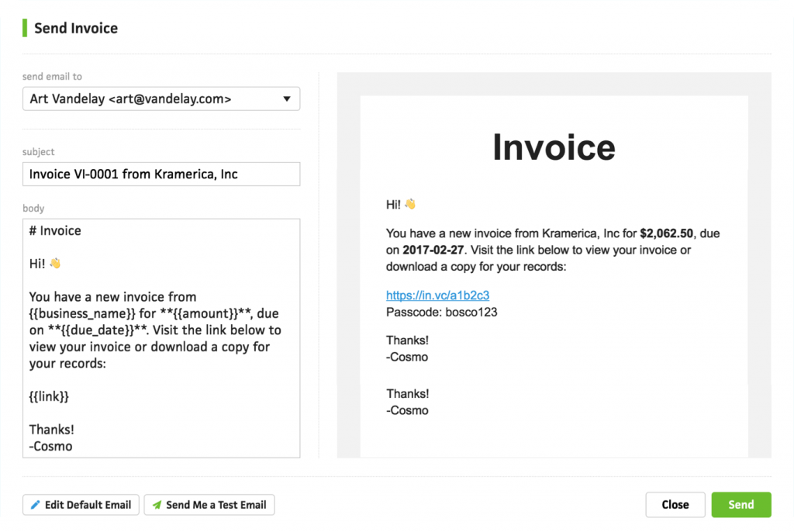Select a different email under send email to

click(161, 98)
